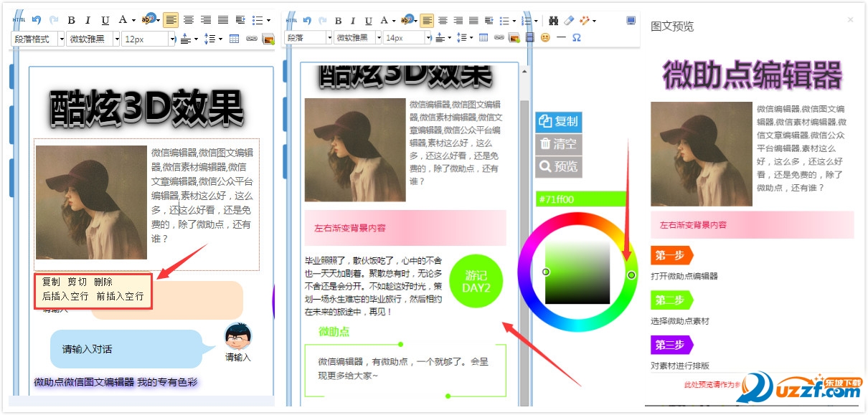The image size is (868, 415).
Task: Open font color dropdown arrow in left editor
Action: coord(133,21)
